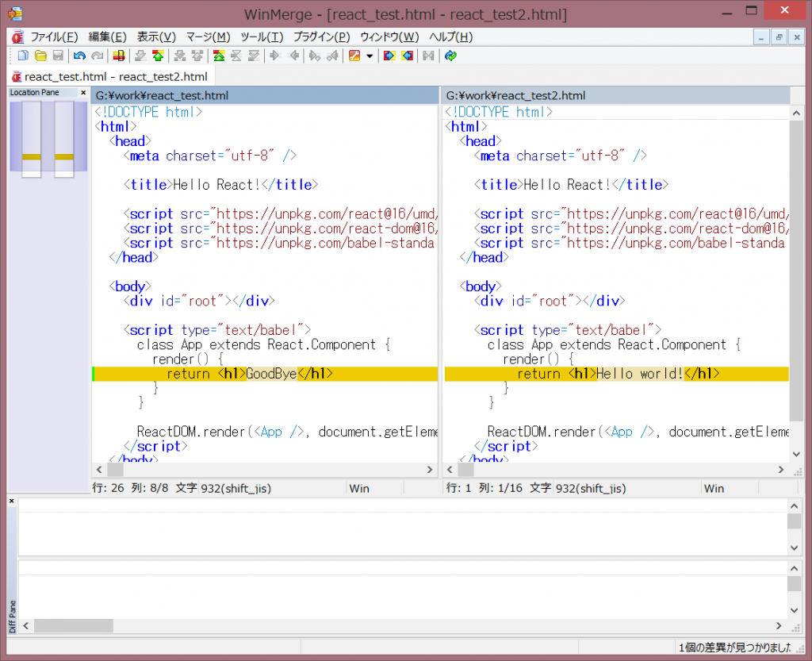Click Copy Right toolbar arrow
Screen dimensions: 812x661
[275, 56]
